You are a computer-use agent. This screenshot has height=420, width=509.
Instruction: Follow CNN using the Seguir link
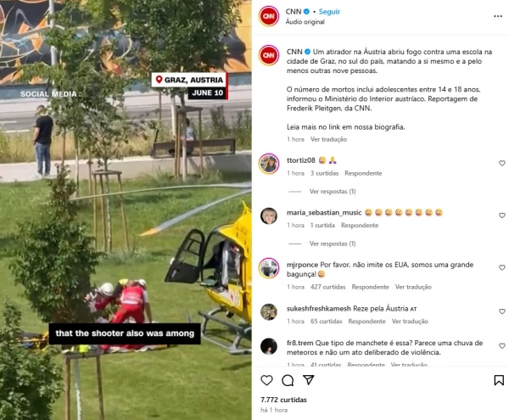point(329,12)
